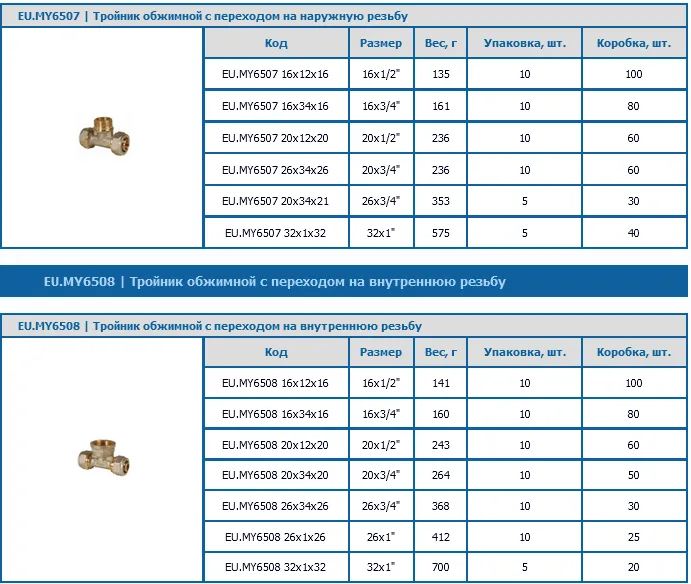Click pack quantity 5 in EU.MY6507 32x1x32 row

click(x=524, y=233)
